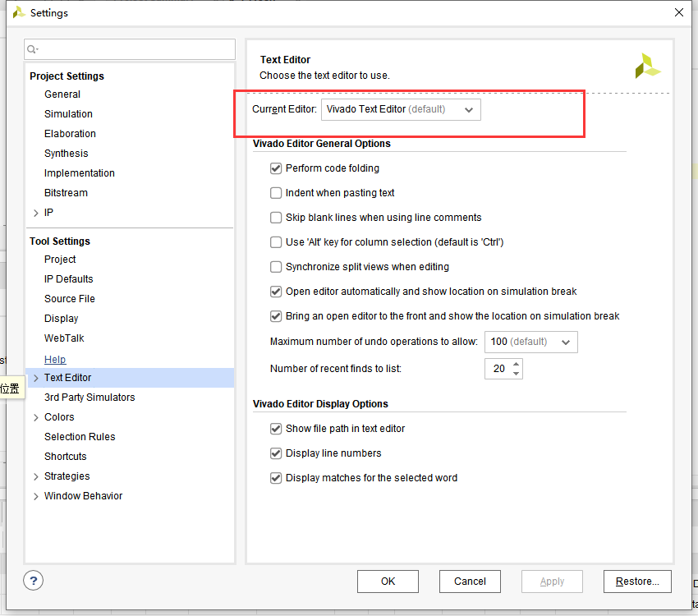Click the settings search field
698x616 pixels.
(x=130, y=49)
